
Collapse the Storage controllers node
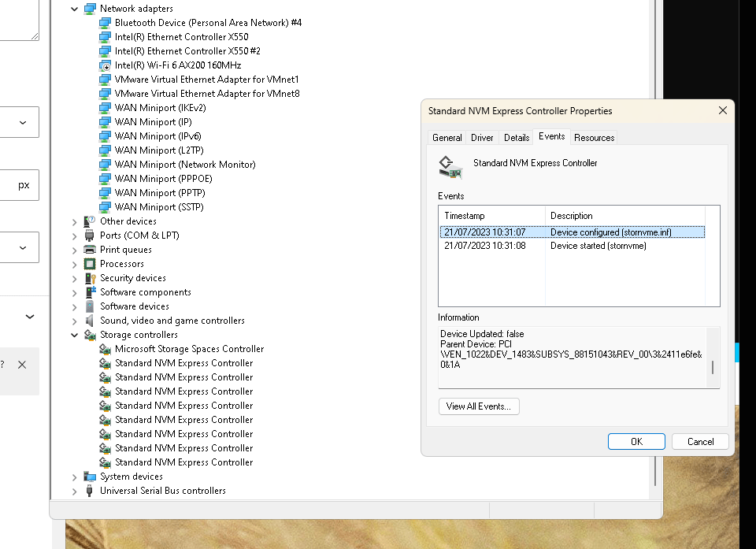tap(74, 335)
